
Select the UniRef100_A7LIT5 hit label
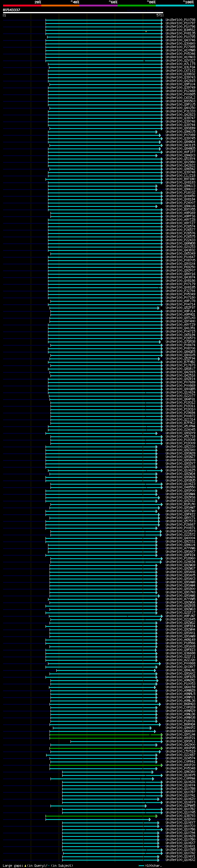click(180, 64)
